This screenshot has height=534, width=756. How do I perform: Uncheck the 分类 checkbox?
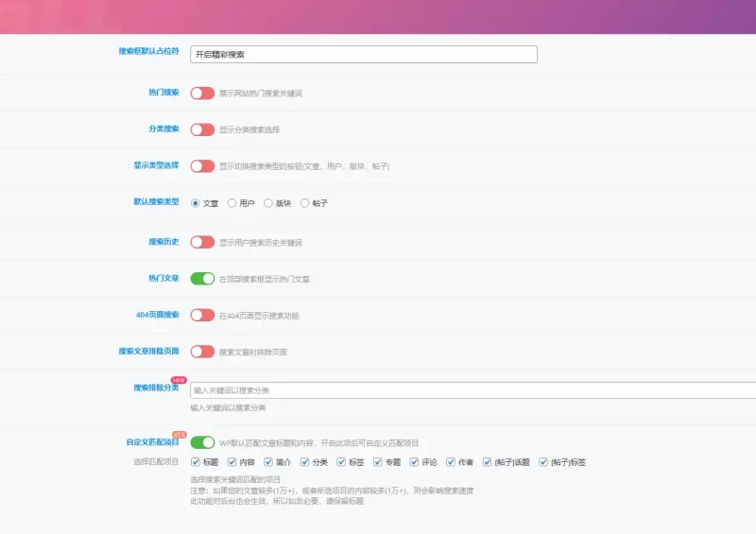click(304, 462)
